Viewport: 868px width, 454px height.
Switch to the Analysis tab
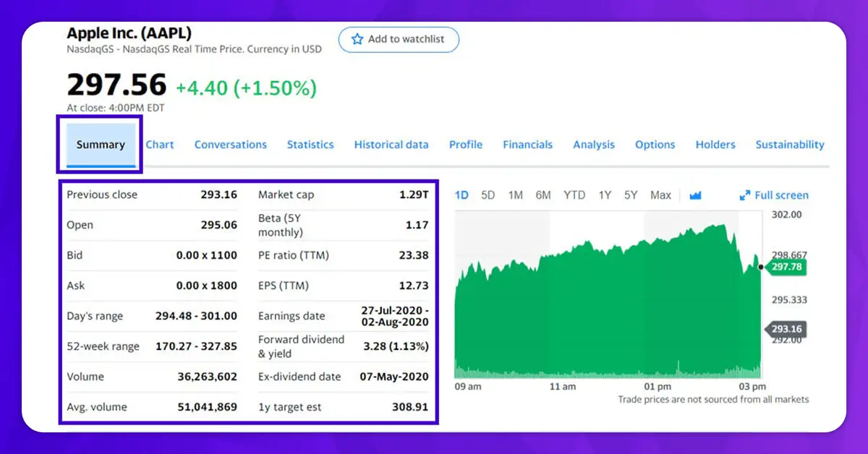click(x=594, y=145)
